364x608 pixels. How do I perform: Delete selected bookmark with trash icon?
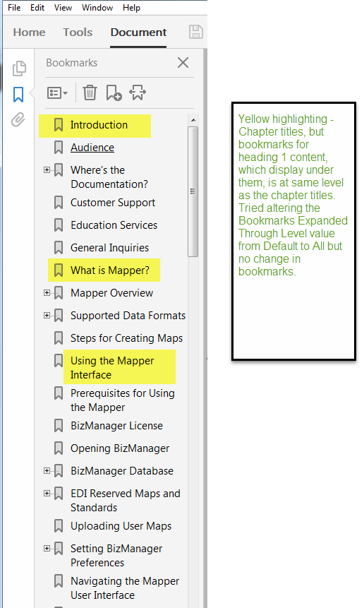click(90, 93)
